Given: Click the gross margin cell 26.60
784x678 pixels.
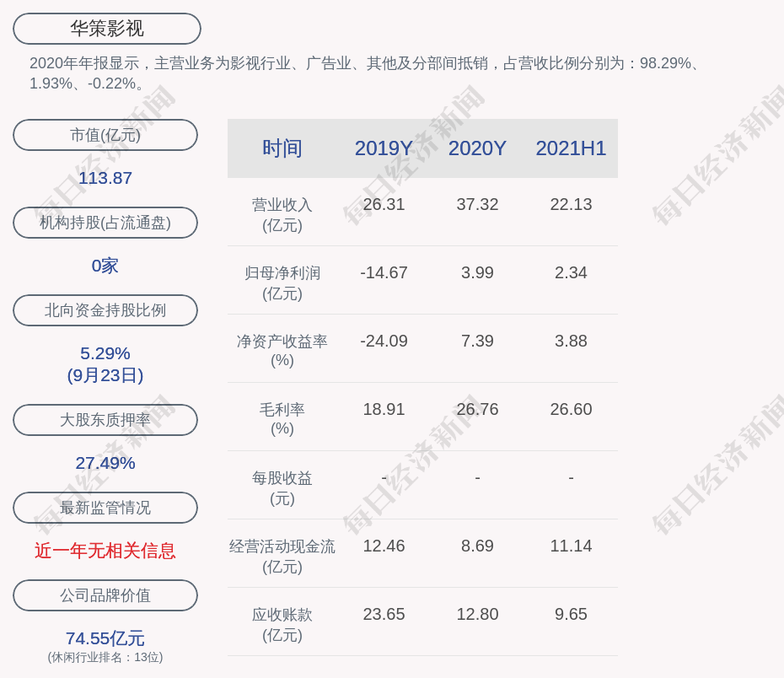Looking at the screenshot, I should pyautogui.click(x=571, y=410).
